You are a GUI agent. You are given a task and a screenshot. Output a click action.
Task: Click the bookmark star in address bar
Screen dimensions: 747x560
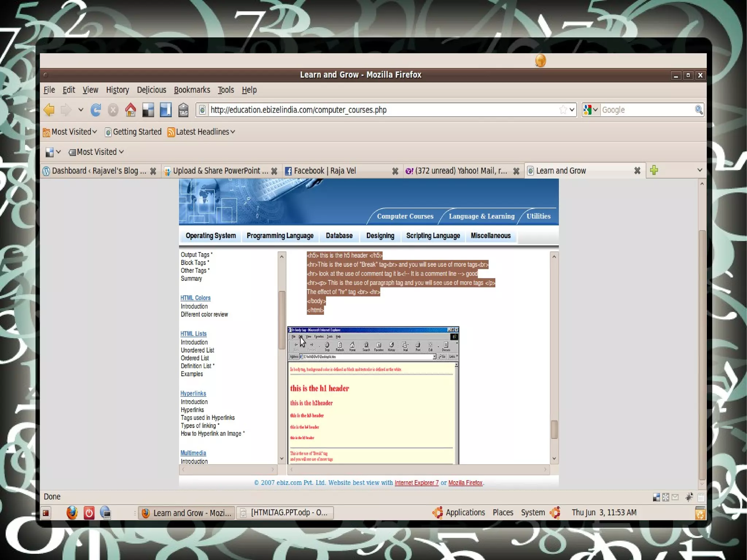(x=563, y=110)
